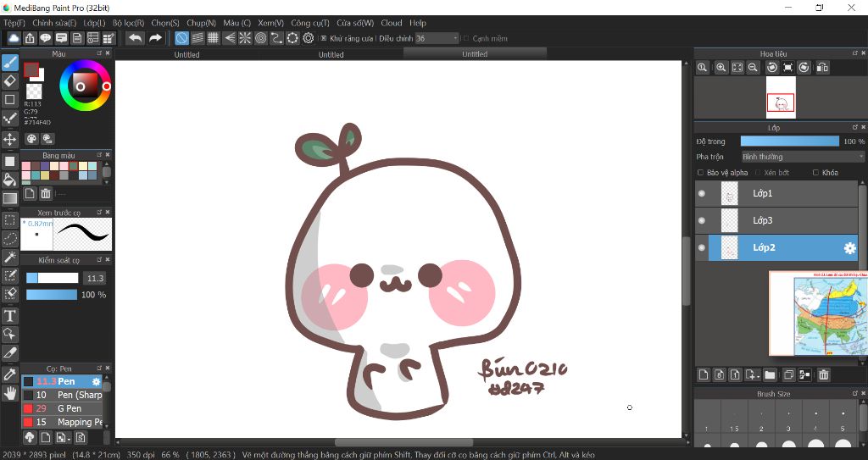Image resolution: width=868 pixels, height=460 pixels.
Task: Select the rectangular Select tool
Action: [x=9, y=219]
